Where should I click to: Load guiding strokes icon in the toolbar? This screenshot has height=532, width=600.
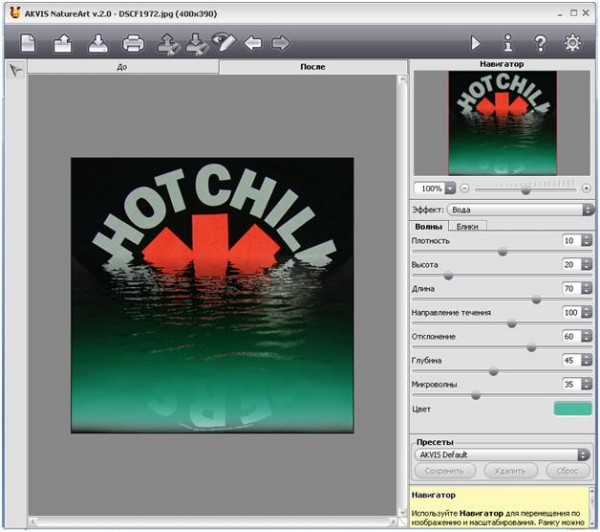tap(168, 44)
